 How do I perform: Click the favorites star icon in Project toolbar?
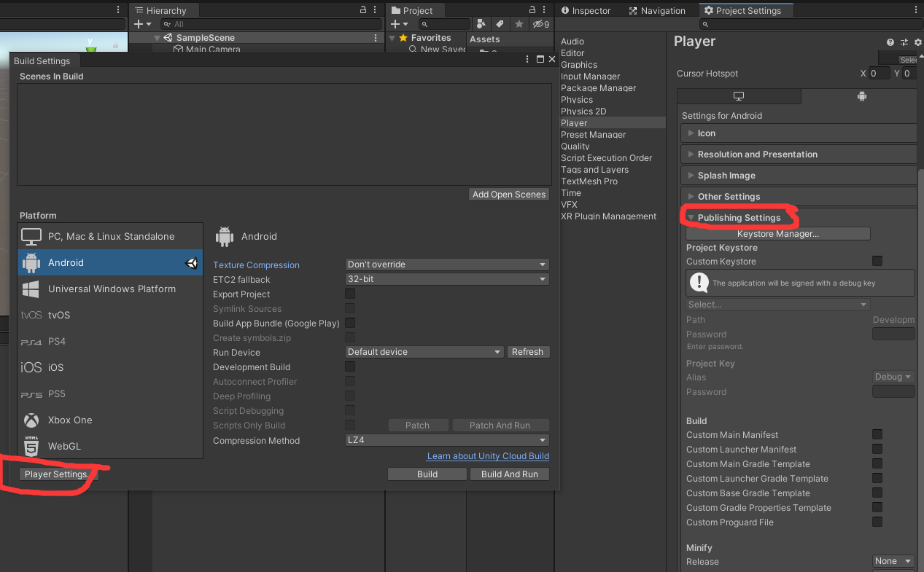(x=519, y=24)
